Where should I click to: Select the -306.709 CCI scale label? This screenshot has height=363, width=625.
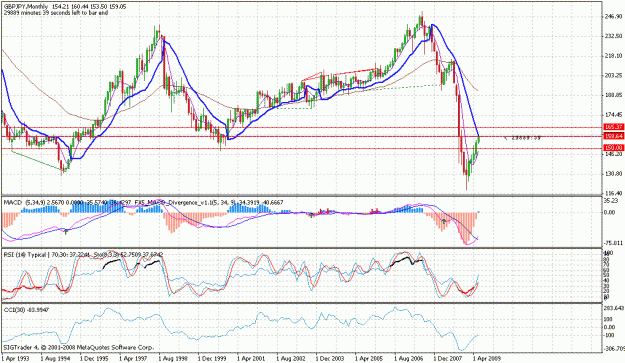(614, 349)
